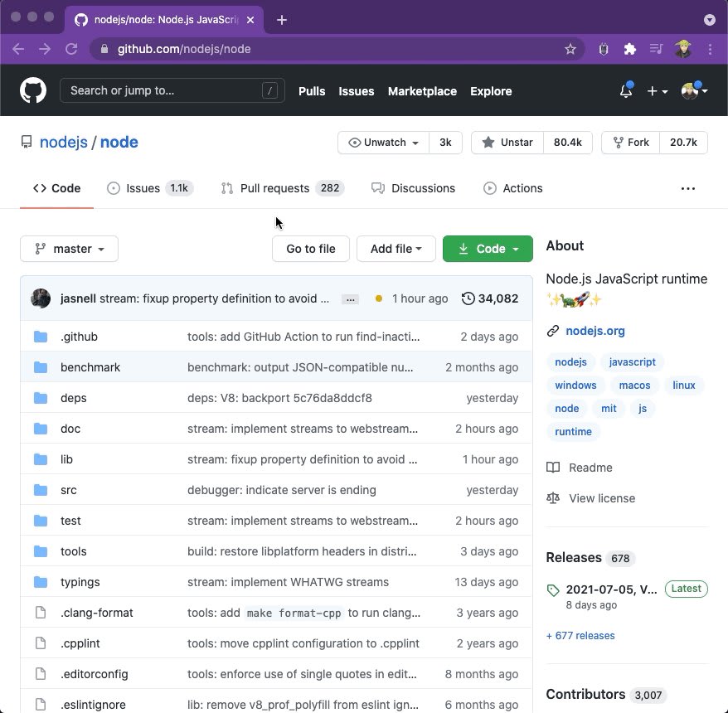Click the release tag icon
728x713 pixels.
[553, 590]
